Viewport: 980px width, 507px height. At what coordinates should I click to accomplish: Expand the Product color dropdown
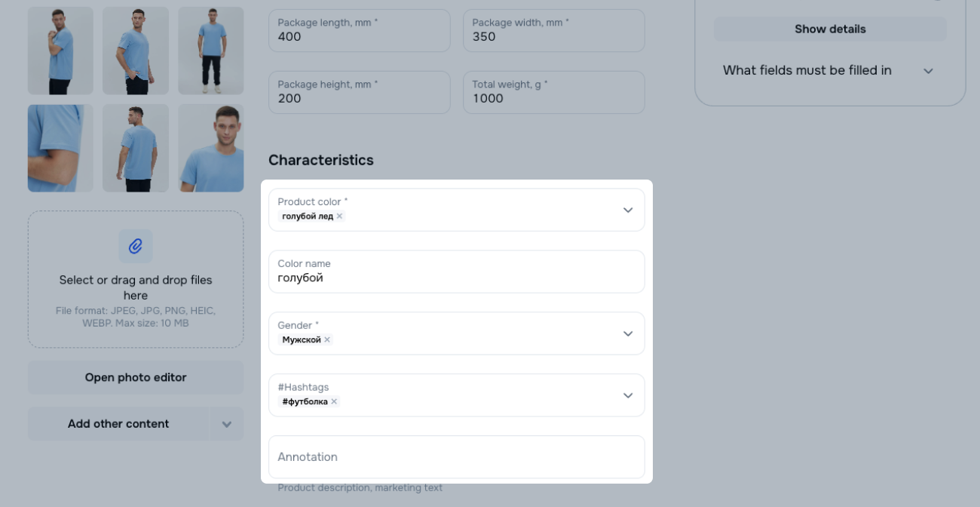tap(627, 210)
